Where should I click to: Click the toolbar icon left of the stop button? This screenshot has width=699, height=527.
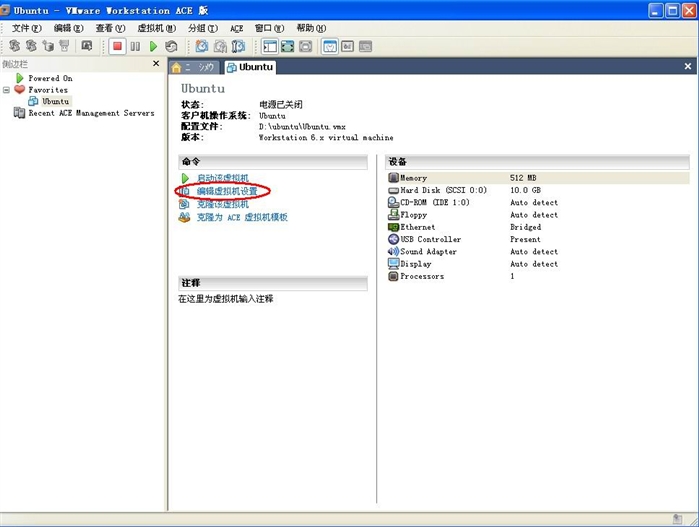pos(87,46)
